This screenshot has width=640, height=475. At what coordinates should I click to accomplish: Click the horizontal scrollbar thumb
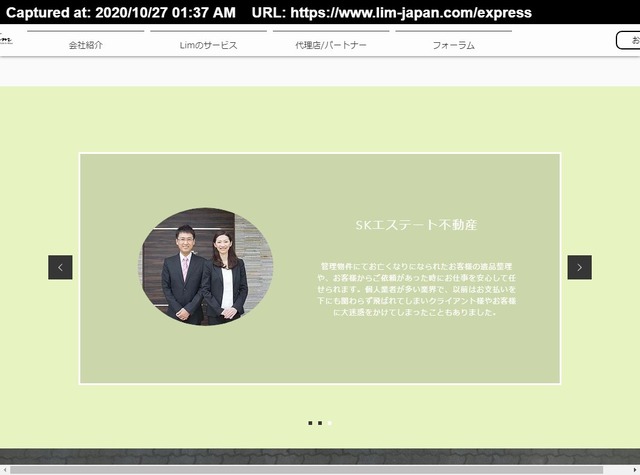(x=307, y=470)
